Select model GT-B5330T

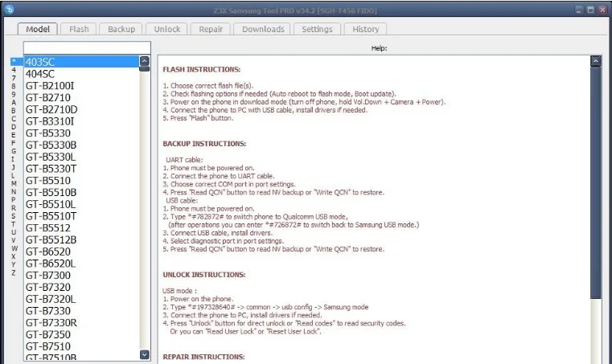tap(81, 169)
